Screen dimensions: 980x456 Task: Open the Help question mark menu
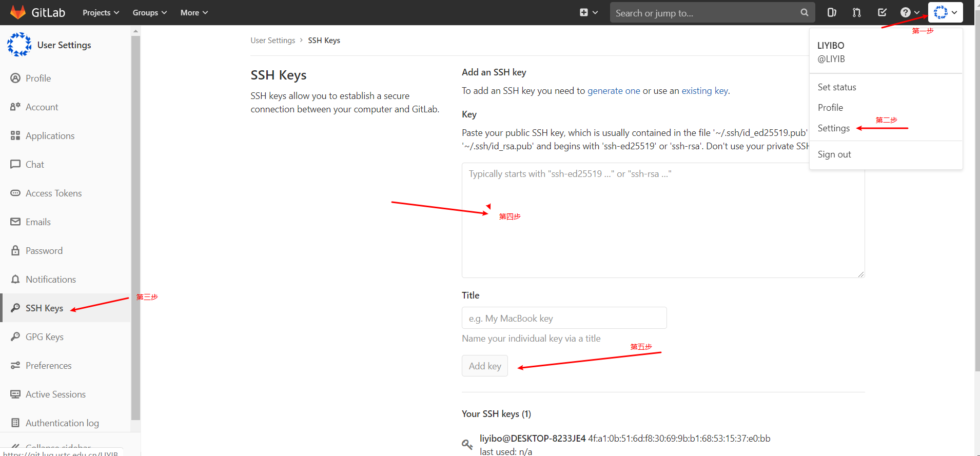coord(910,12)
